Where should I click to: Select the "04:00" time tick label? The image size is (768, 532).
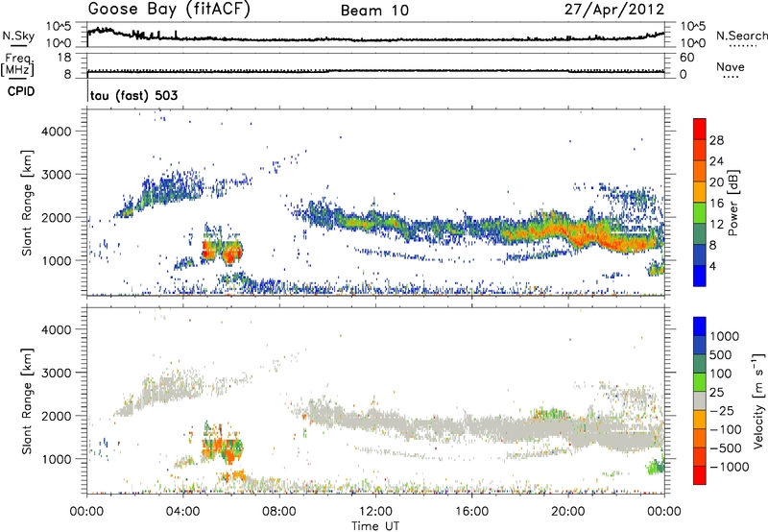click(x=182, y=512)
